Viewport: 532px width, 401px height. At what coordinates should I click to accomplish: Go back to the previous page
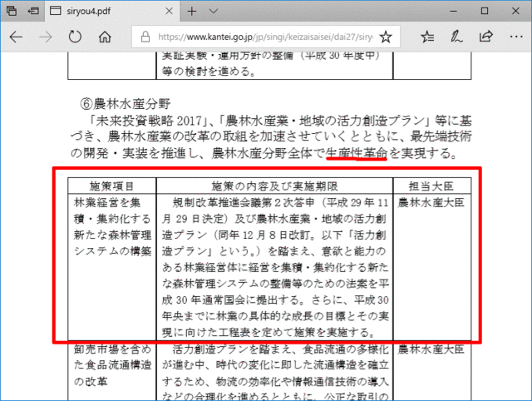pos(16,37)
